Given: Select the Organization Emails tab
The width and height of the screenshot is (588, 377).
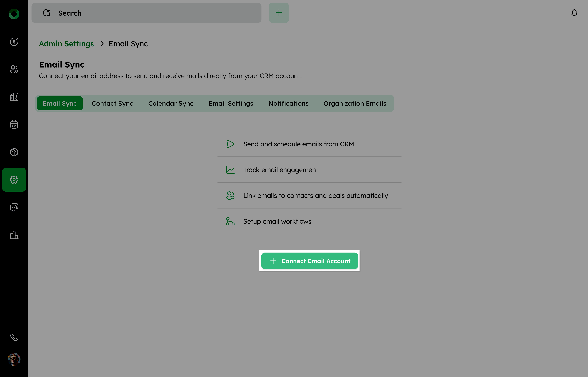Looking at the screenshot, I should coord(354,104).
